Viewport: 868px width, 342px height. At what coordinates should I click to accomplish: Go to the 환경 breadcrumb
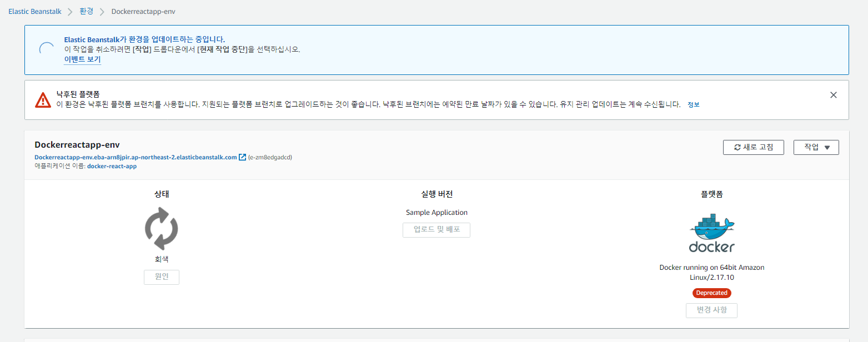tap(86, 11)
